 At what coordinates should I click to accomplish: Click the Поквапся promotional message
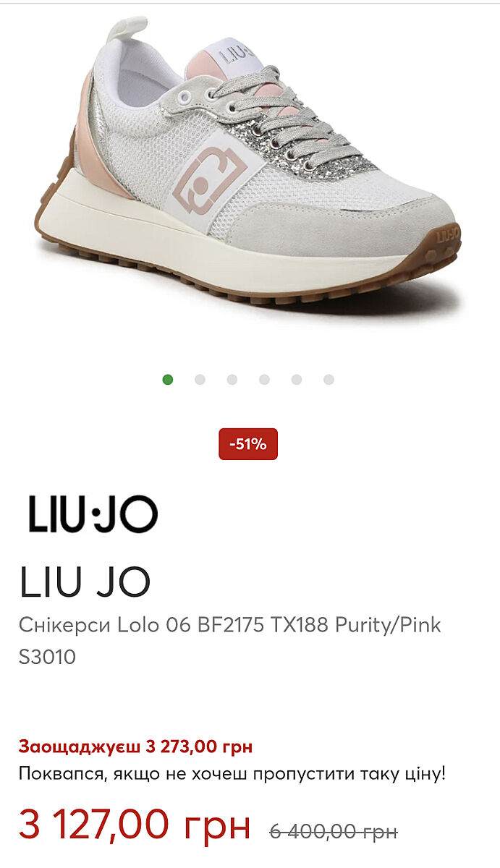click(x=232, y=774)
